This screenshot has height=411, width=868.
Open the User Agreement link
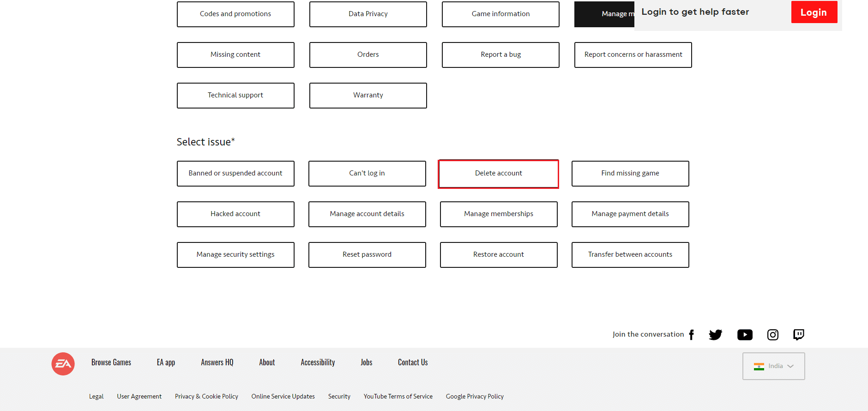(139, 396)
